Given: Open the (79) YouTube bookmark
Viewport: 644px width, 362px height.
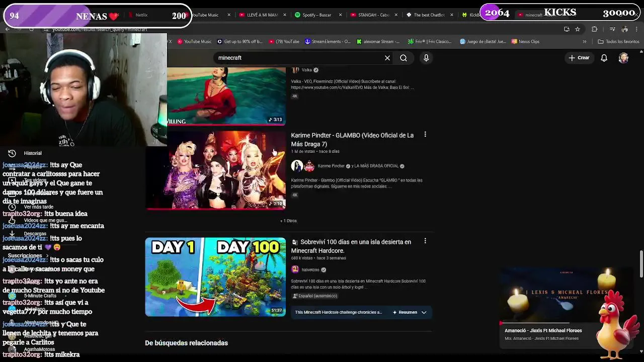Looking at the screenshot, I should 284,42.
